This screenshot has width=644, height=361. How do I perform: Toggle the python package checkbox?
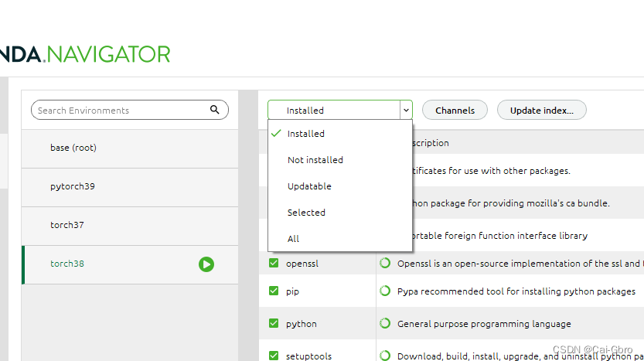tap(274, 323)
